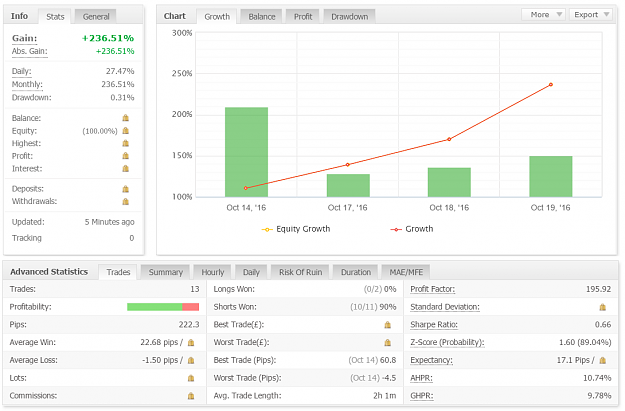Click the Oct 14 growth line point

pos(246,188)
